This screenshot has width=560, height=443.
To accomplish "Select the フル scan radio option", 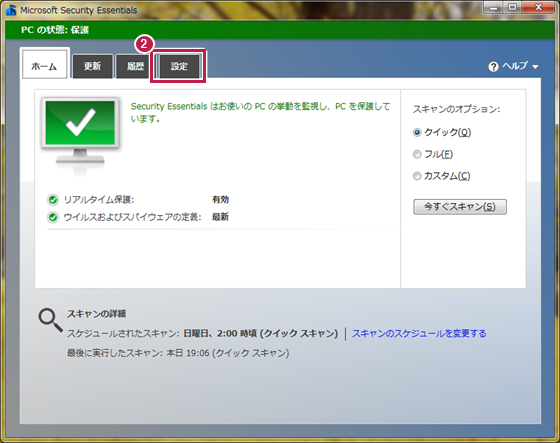I will pos(417,154).
